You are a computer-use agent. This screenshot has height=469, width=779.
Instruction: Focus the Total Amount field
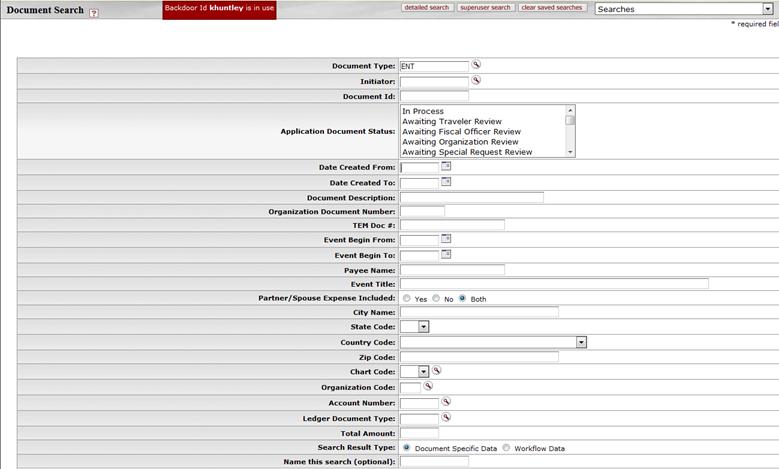[x=419, y=434]
